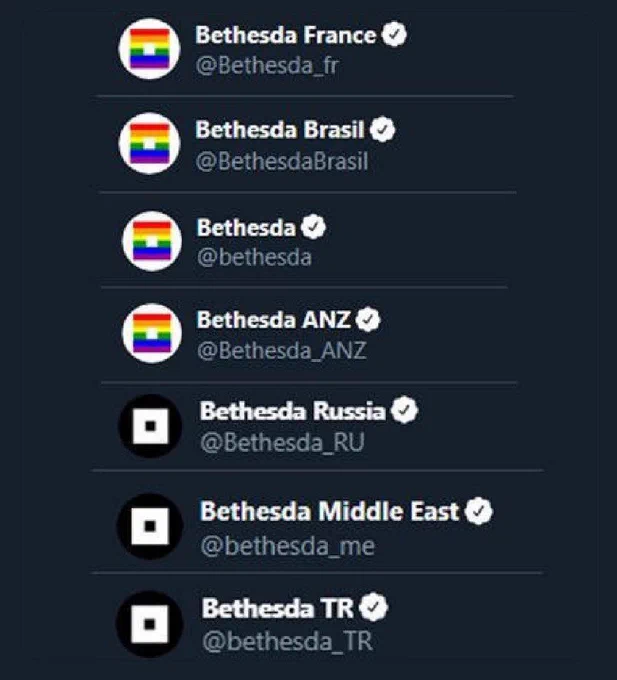Open the Bethesda France display name
The height and width of the screenshot is (680, 617).
click(286, 35)
